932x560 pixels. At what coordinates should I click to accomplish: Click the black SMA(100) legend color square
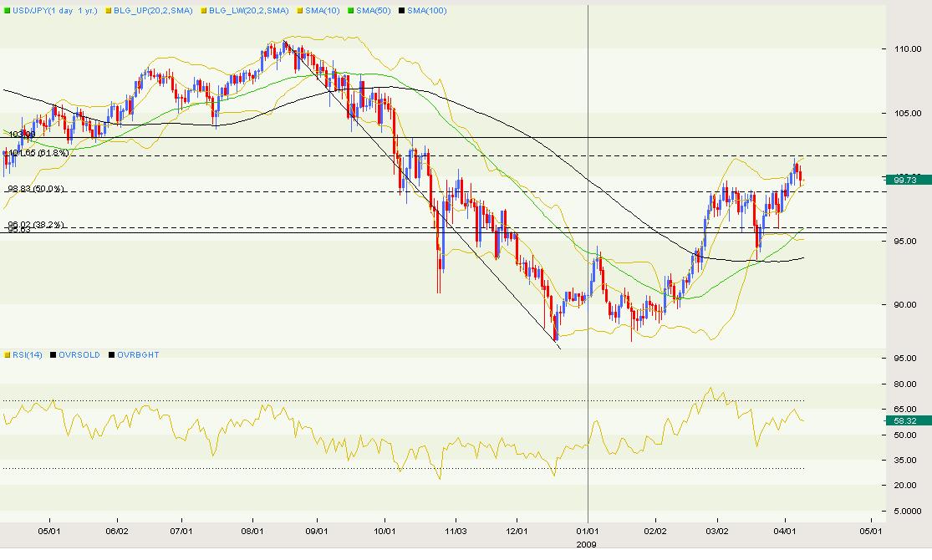402,11
